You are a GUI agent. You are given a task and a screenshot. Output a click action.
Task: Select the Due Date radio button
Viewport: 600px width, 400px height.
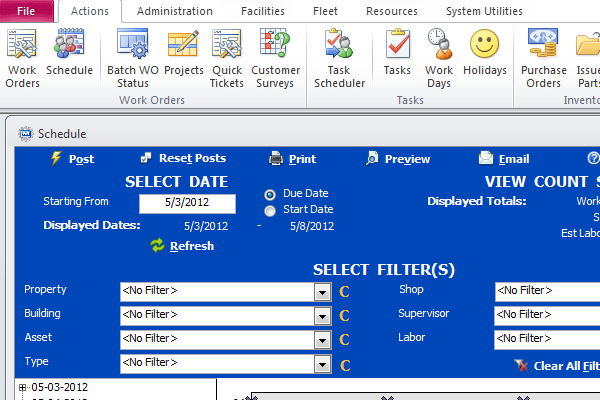(x=270, y=194)
